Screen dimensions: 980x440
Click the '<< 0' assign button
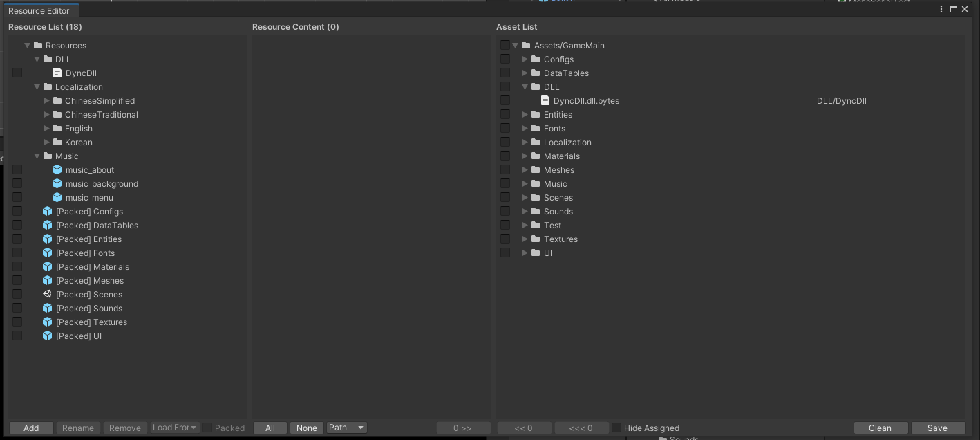[525, 428]
